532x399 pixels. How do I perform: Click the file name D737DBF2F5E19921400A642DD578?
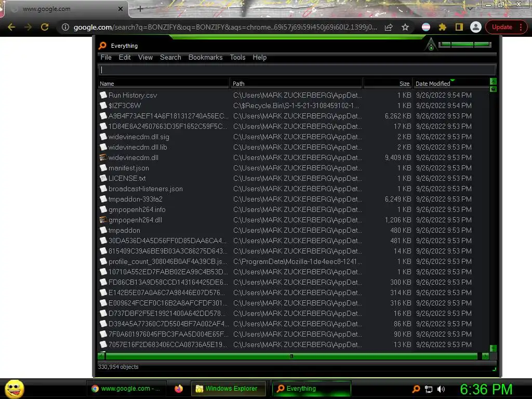pyautogui.click(x=167, y=313)
